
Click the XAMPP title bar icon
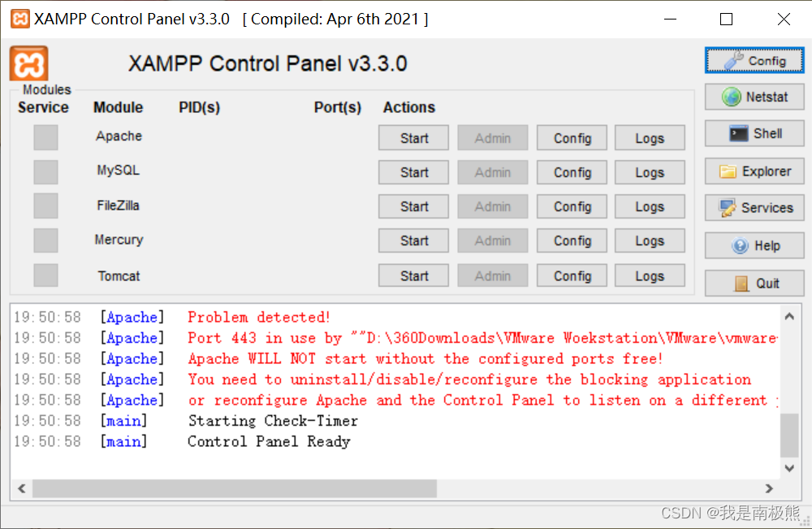(x=20, y=20)
